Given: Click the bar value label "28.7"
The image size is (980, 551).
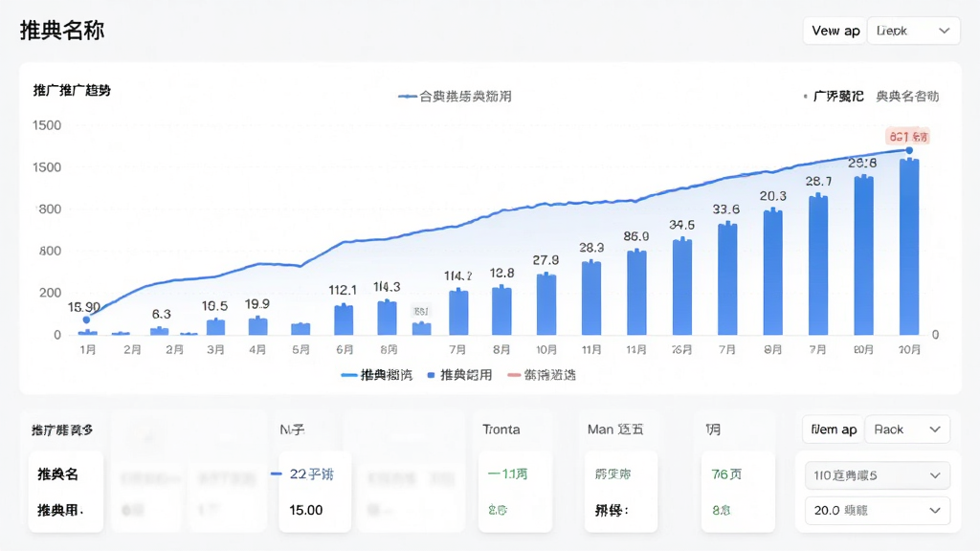Looking at the screenshot, I should click(x=818, y=181).
